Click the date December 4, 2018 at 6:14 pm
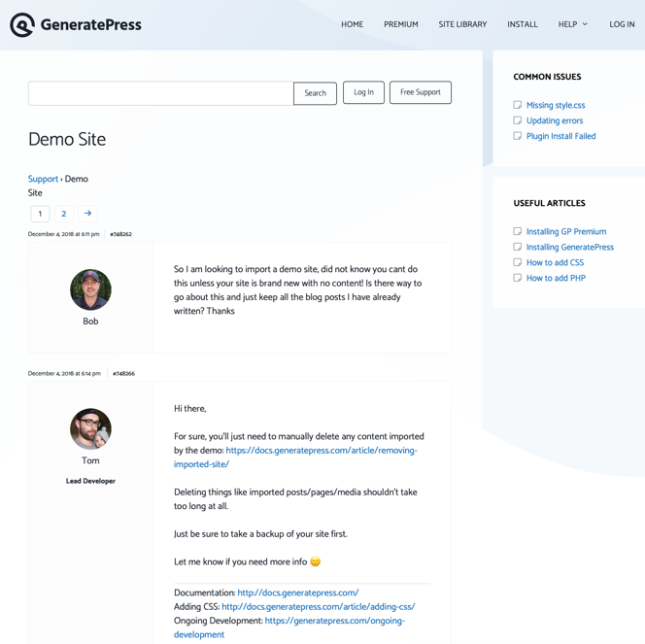Viewport: 645px width, 644px height. [x=64, y=373]
